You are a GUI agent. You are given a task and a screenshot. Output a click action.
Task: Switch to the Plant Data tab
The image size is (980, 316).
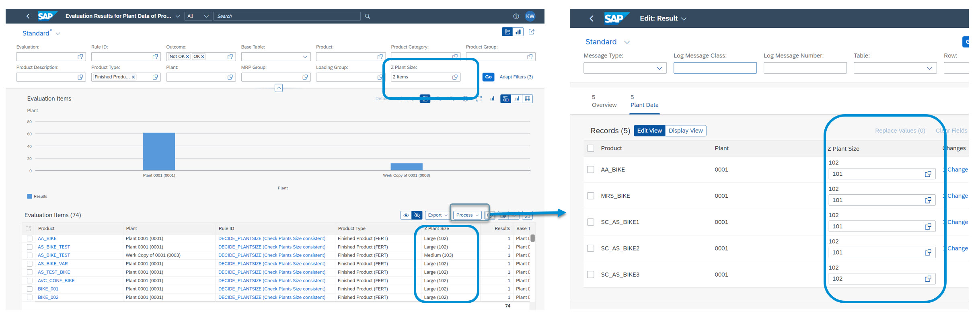pos(645,101)
